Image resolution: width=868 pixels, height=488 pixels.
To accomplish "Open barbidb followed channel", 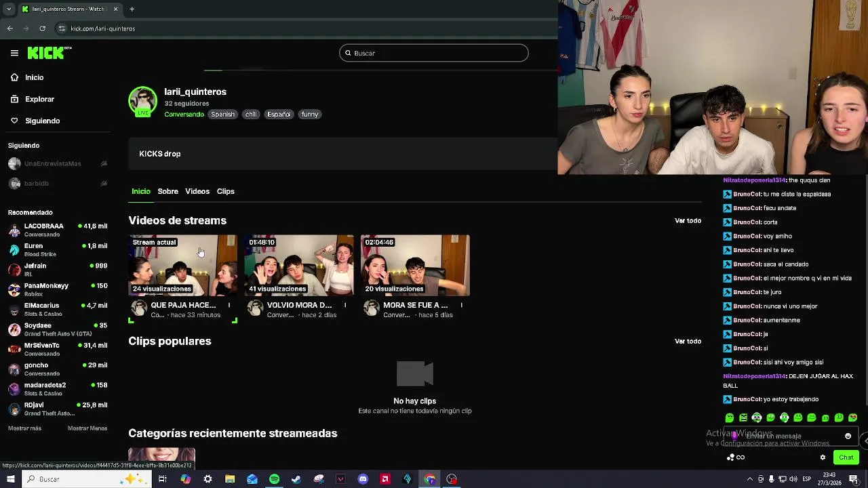I will (37, 183).
